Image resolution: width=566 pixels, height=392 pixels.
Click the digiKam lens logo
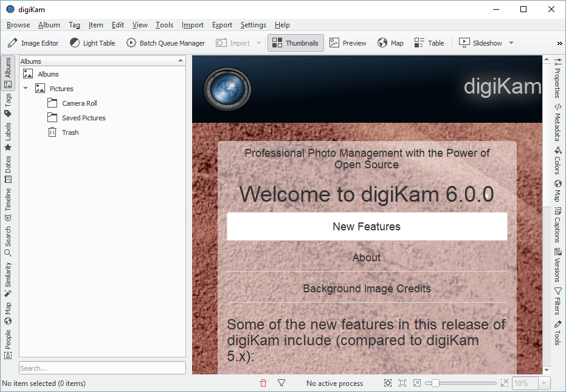227,89
